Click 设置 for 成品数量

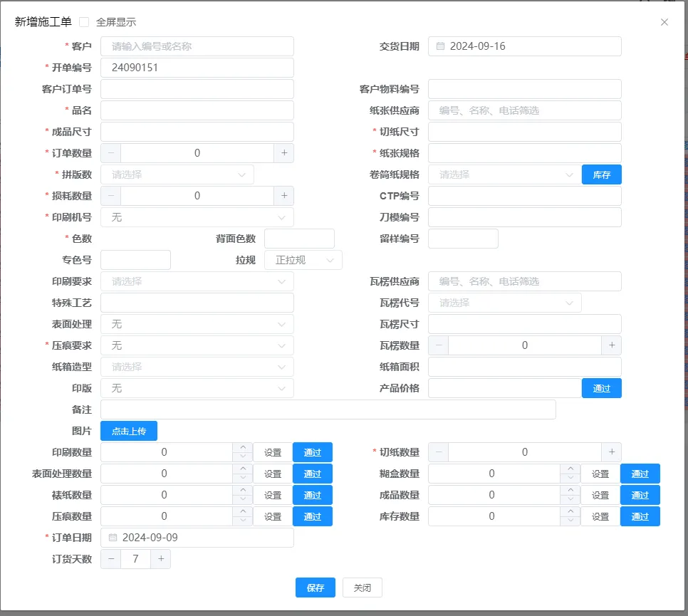point(600,495)
